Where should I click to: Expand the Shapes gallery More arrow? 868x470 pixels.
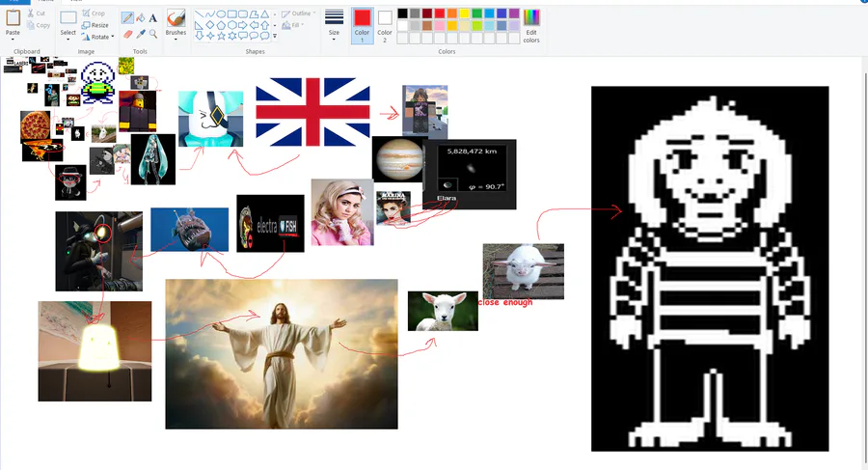point(275,36)
